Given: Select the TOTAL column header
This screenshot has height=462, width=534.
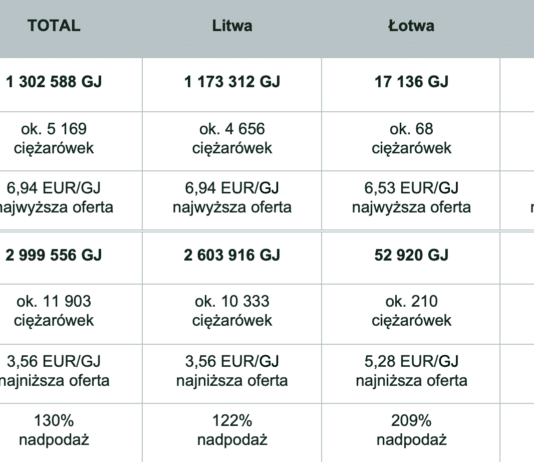Looking at the screenshot, I should 54,26.
